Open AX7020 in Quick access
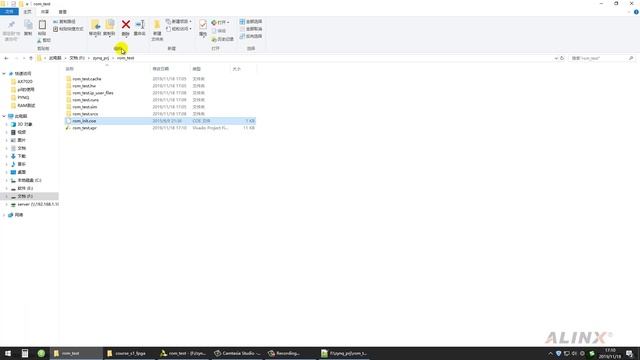 [x=24, y=82]
